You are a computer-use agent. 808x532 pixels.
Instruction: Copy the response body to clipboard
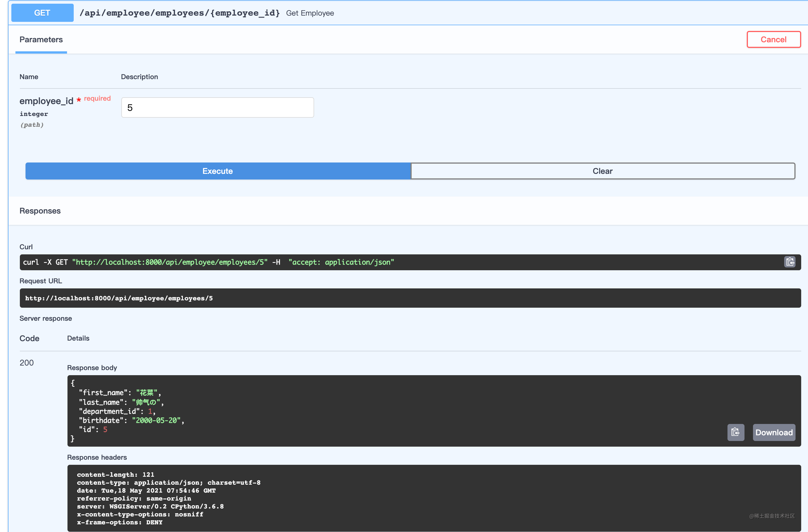[735, 432]
